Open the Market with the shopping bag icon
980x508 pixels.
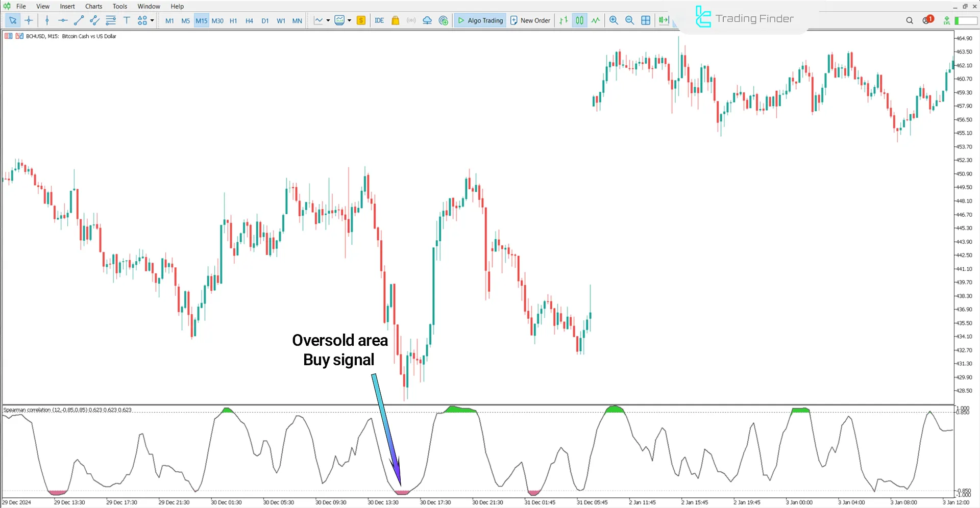coord(396,20)
